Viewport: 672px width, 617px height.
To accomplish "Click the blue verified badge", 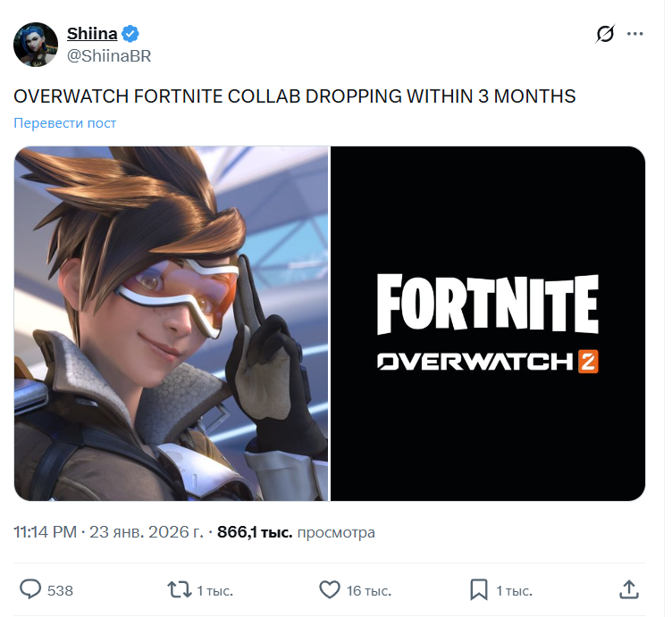I will coord(130,34).
